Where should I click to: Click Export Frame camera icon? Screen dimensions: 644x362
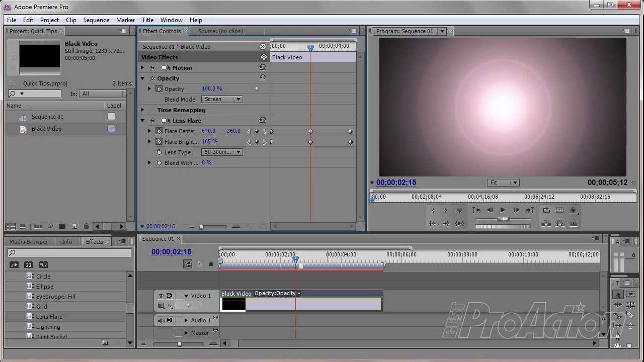click(x=573, y=223)
